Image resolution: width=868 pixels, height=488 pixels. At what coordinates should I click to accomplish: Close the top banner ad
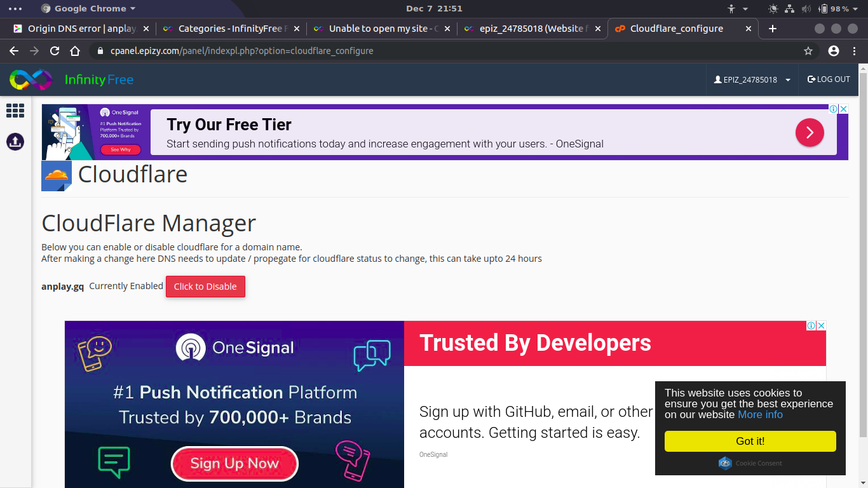(x=843, y=109)
